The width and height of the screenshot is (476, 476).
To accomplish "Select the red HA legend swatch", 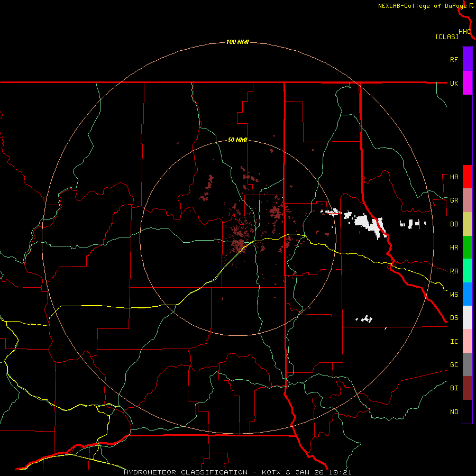I will (x=467, y=177).
